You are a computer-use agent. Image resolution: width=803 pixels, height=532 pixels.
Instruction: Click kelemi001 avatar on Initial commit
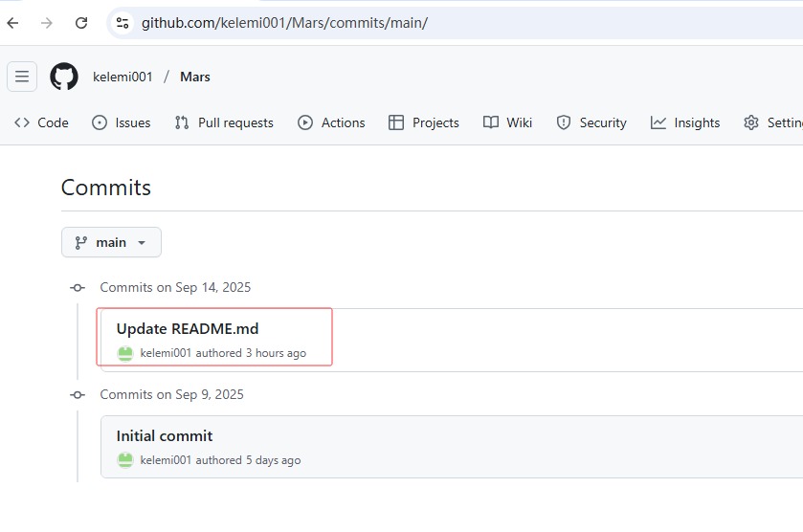[124, 460]
